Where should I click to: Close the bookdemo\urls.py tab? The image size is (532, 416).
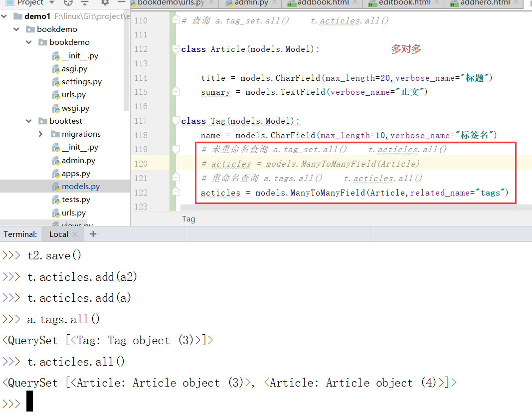point(211,2)
